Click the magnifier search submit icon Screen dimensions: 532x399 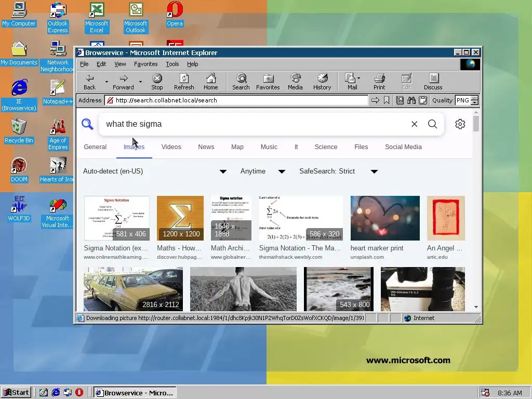point(433,124)
